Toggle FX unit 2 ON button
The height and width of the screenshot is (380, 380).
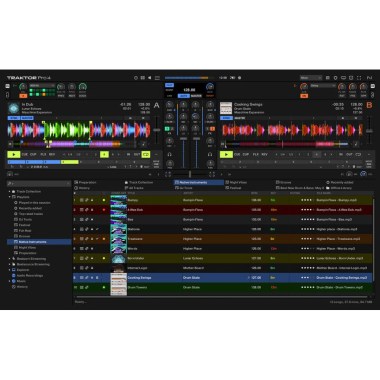[304, 96]
